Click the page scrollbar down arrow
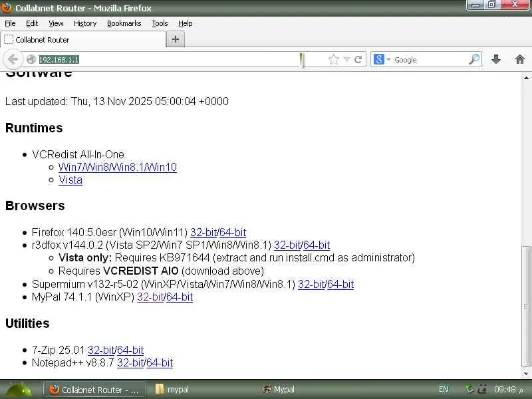 [x=526, y=374]
